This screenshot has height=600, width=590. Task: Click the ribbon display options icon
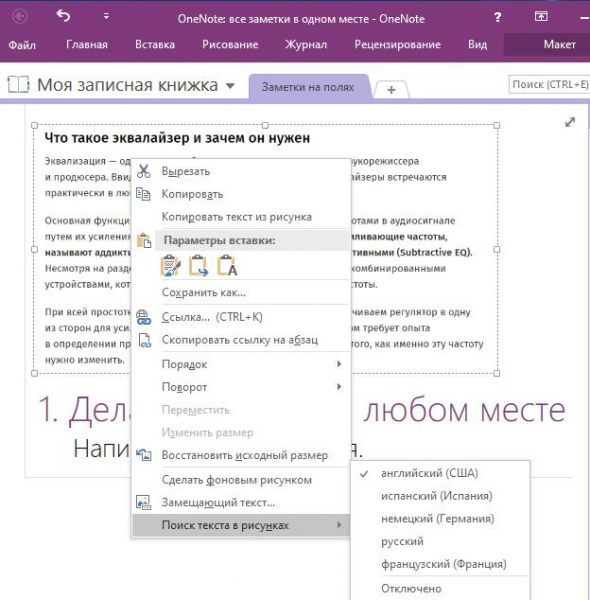coord(541,16)
